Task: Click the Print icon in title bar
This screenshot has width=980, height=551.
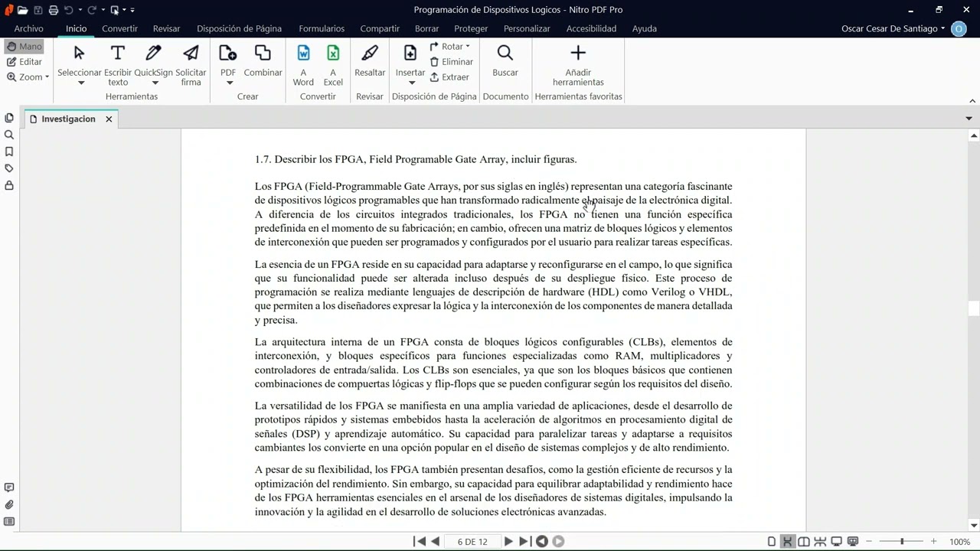Action: click(53, 10)
